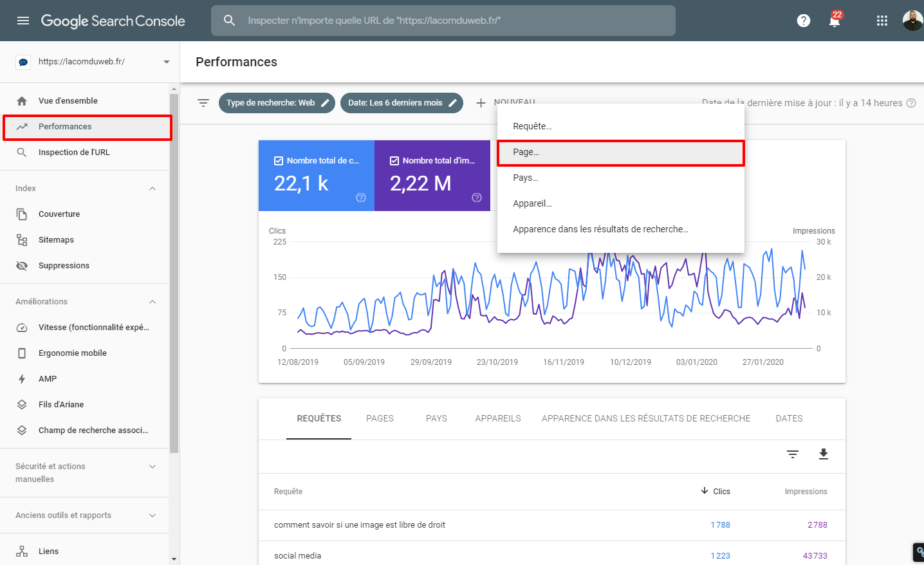Open the Ergonomie mobile report

tap(85, 353)
